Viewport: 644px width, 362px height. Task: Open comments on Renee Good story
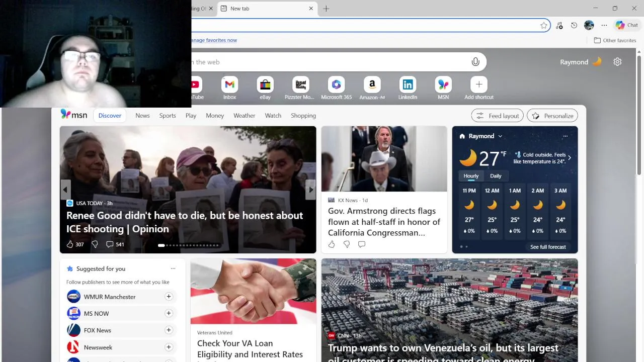tap(115, 244)
